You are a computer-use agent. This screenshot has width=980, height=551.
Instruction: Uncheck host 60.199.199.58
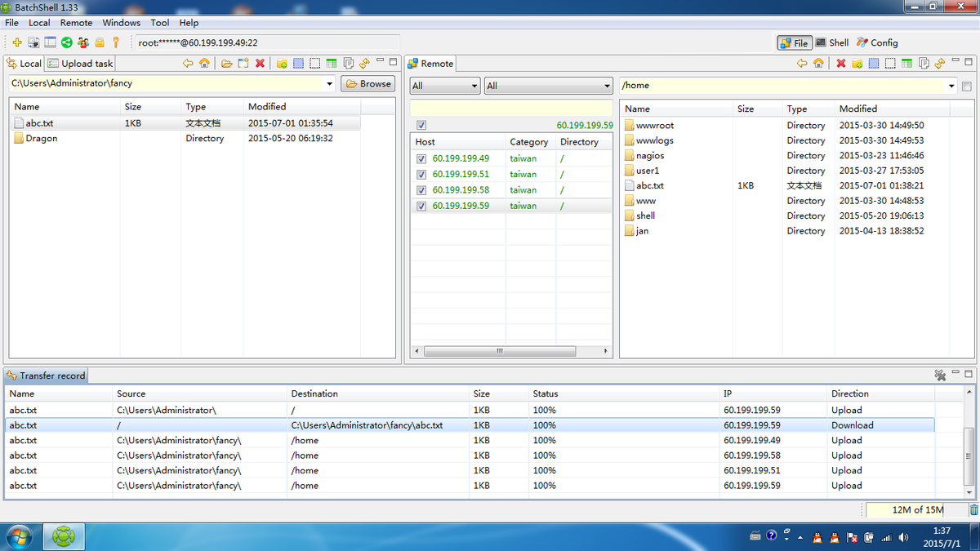pos(421,190)
